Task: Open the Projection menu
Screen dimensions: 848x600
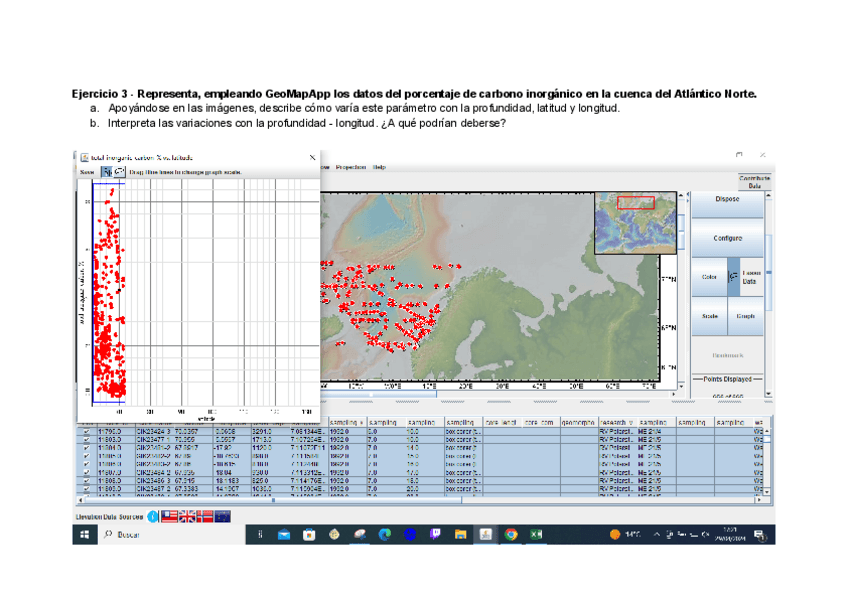Action: 350,167
